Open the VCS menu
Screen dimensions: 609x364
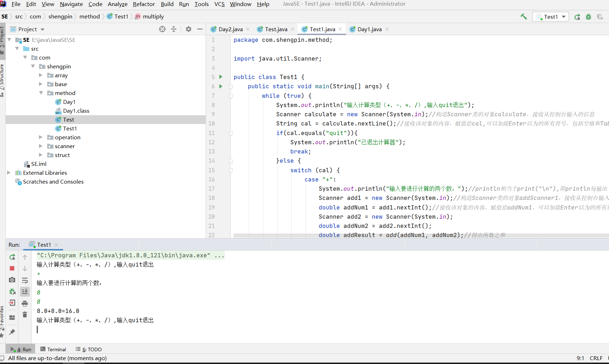pyautogui.click(x=219, y=4)
